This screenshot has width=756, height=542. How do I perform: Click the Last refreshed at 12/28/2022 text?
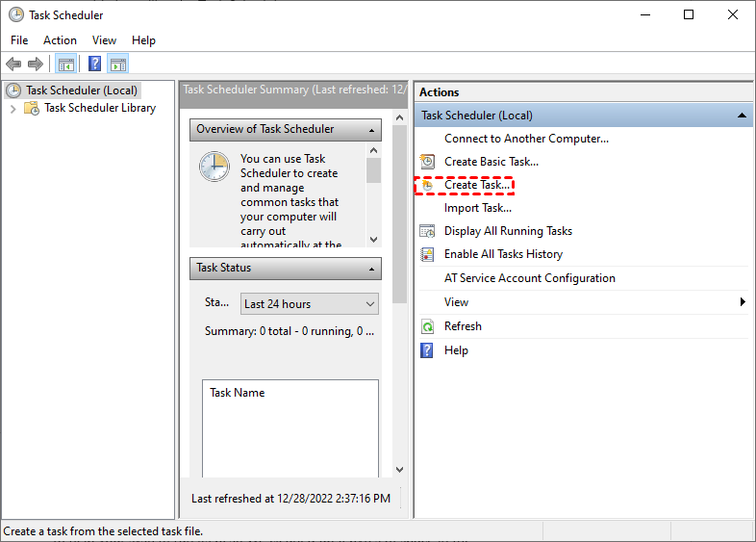(290, 499)
